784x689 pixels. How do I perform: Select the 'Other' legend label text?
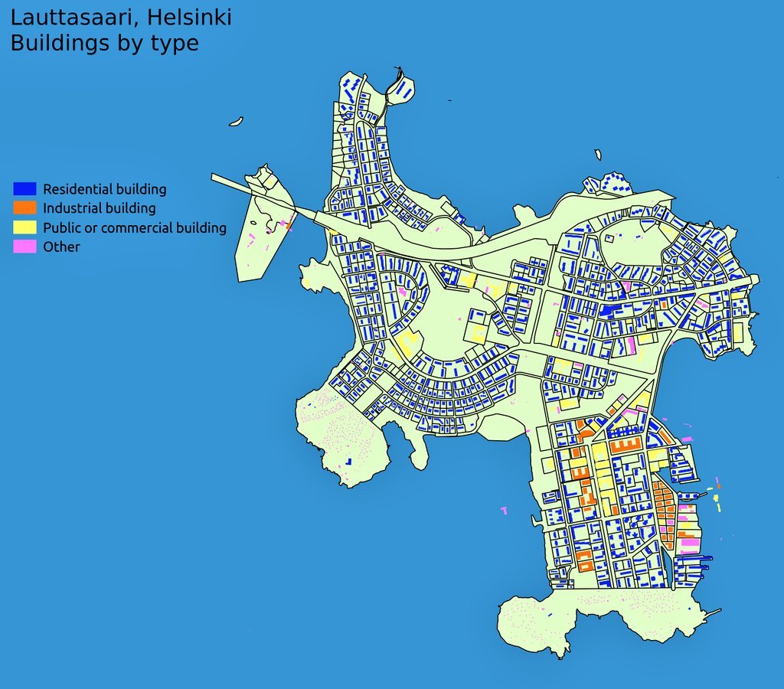(61, 247)
